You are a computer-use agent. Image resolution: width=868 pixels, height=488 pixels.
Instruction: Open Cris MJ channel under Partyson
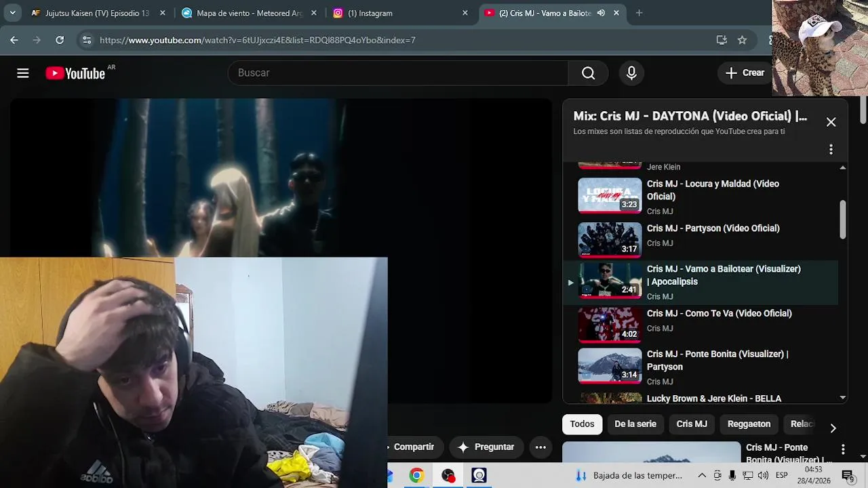coord(660,243)
